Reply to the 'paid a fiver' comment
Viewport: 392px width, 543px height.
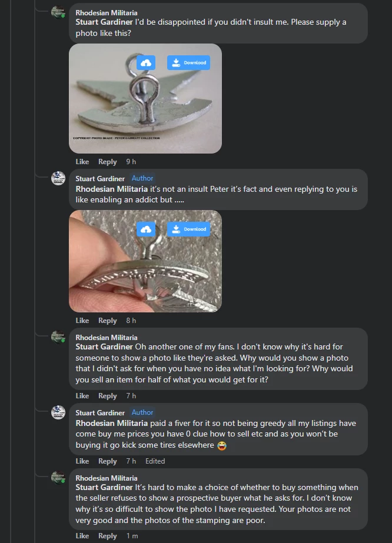[107, 461]
